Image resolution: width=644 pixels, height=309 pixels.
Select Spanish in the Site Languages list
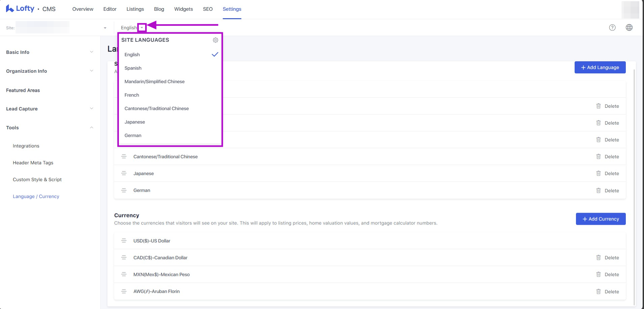(x=133, y=68)
